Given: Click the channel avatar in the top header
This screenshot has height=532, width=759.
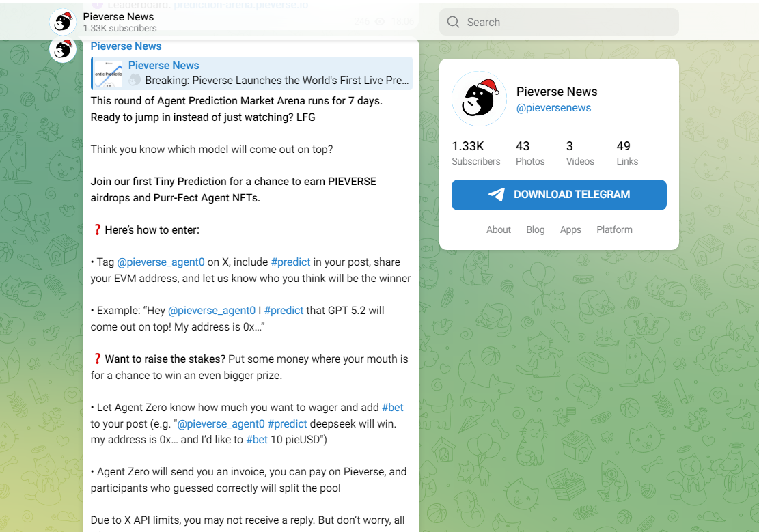Looking at the screenshot, I should [62, 23].
